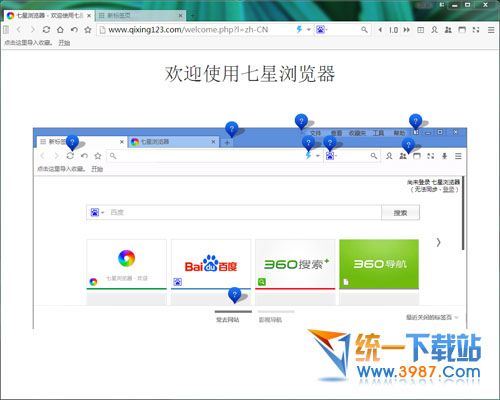Screen dimensions: 500x400
Task: Click the fast-forward icon beside 1.0
Action: tap(406, 30)
